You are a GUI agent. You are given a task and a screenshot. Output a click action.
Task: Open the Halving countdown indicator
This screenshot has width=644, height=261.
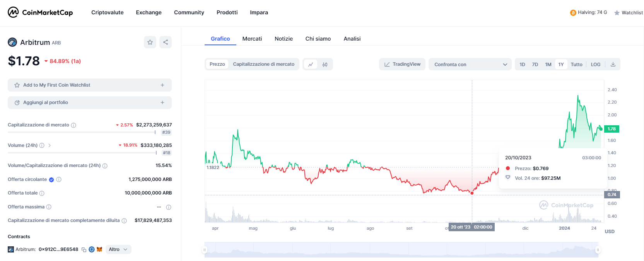click(x=588, y=12)
